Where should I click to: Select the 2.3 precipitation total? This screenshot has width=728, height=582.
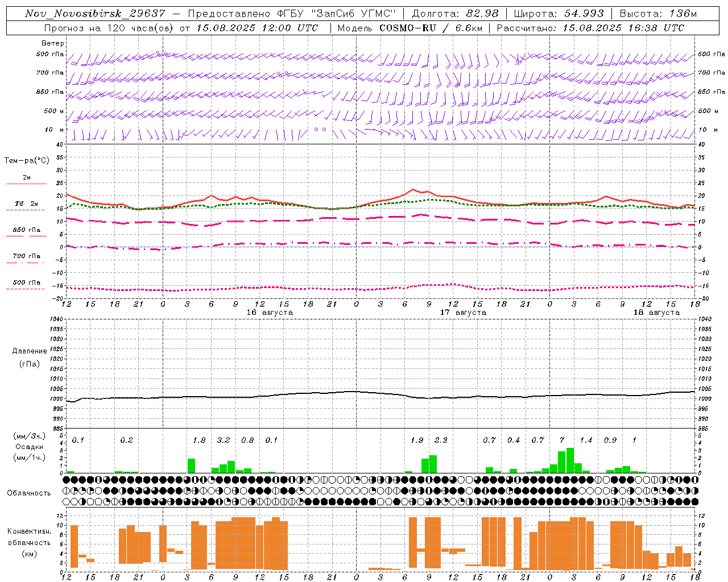click(441, 440)
